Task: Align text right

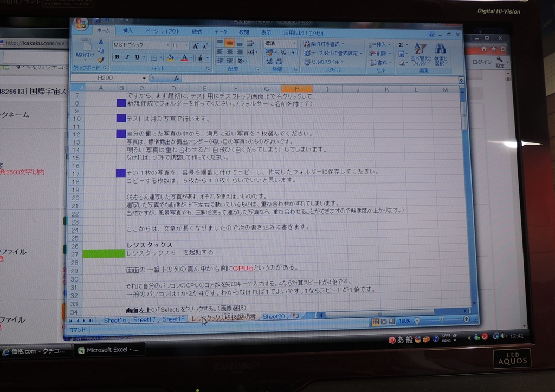Action: click(240, 53)
